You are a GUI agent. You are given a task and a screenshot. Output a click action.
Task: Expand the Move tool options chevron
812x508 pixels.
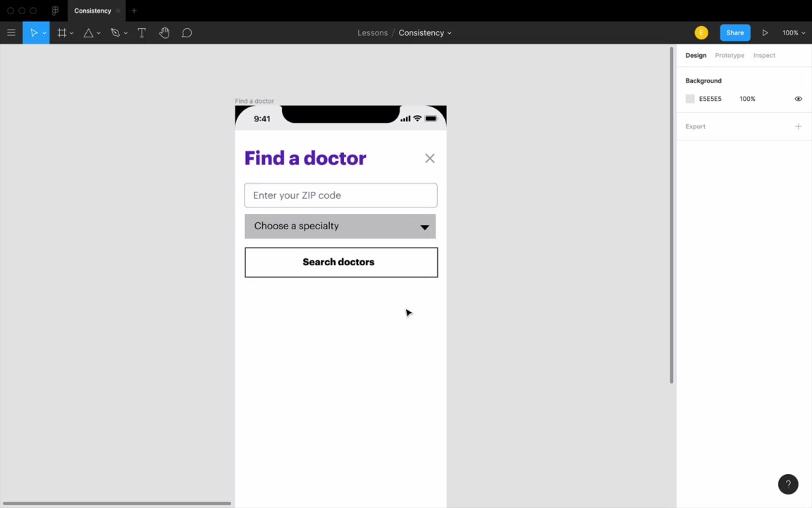[x=44, y=33]
